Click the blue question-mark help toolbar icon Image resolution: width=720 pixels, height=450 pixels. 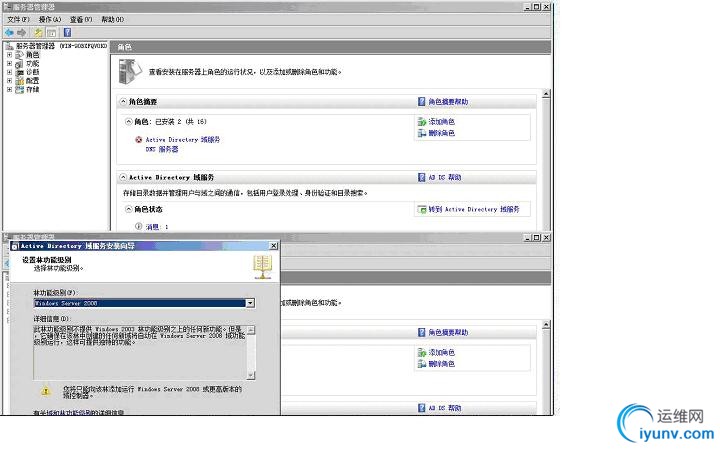tap(68, 33)
